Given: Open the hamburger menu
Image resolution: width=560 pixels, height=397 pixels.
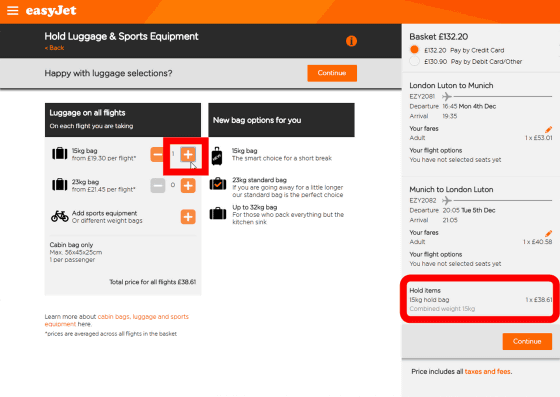Looking at the screenshot, I should tap(12, 11).
